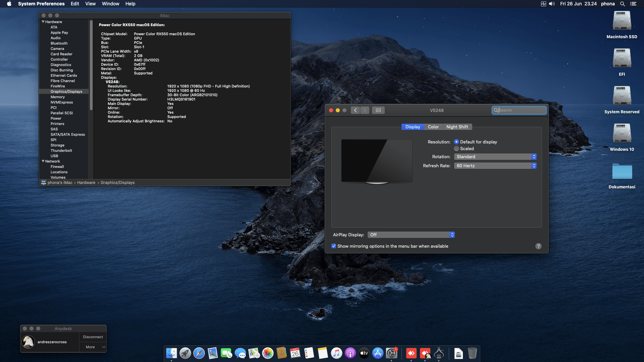The image size is (644, 362).
Task: Open Mail stamp icon in Dock
Action: [213, 353]
